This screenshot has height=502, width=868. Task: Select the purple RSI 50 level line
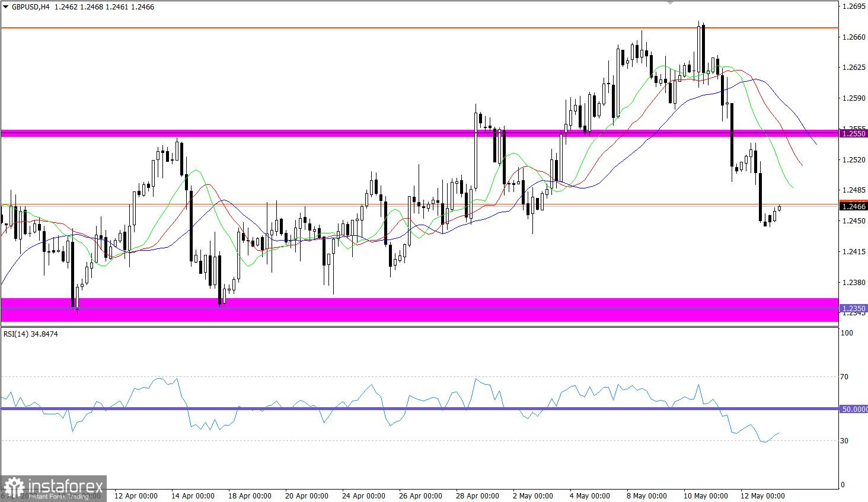pos(419,408)
